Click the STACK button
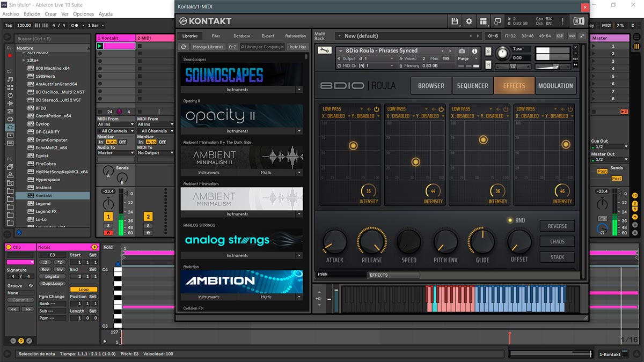 [557, 257]
